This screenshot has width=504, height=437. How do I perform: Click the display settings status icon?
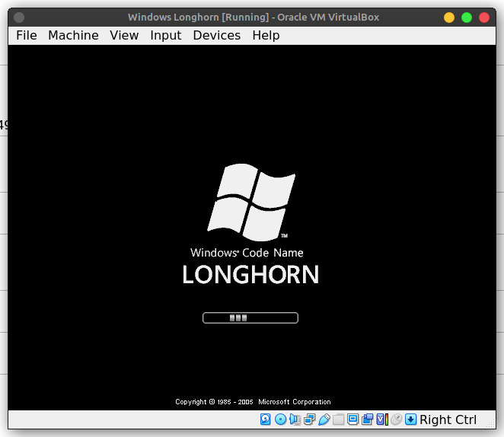(x=353, y=419)
